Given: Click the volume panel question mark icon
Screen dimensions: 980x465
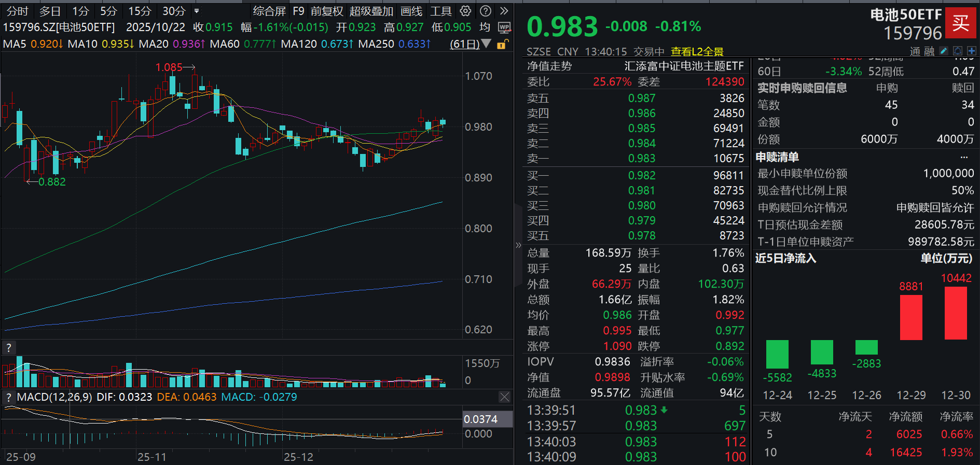Looking at the screenshot, I should (8, 348).
